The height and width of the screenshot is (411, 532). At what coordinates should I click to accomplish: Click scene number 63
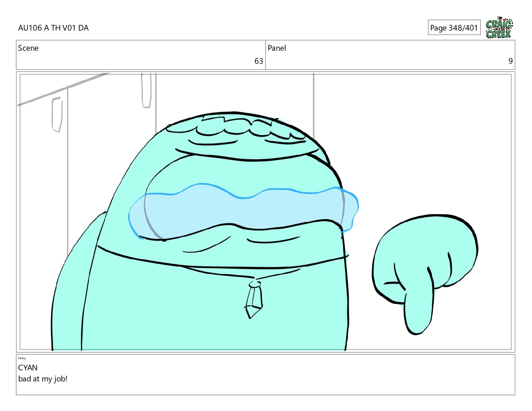(259, 61)
